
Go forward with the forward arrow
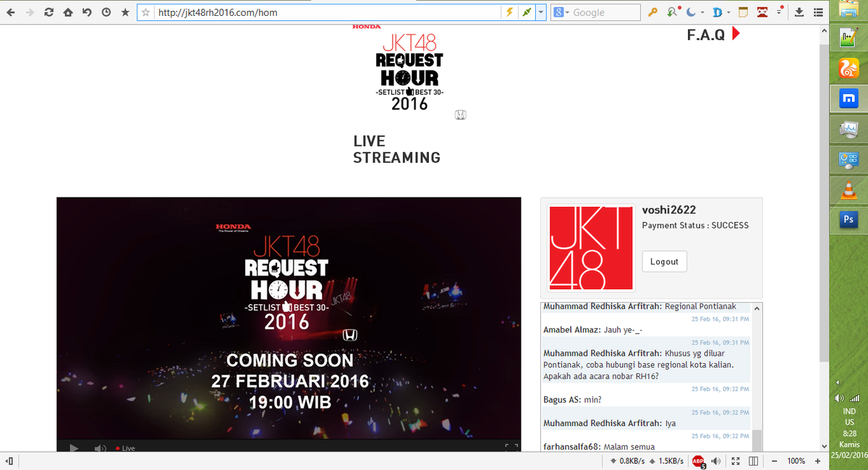[30, 12]
